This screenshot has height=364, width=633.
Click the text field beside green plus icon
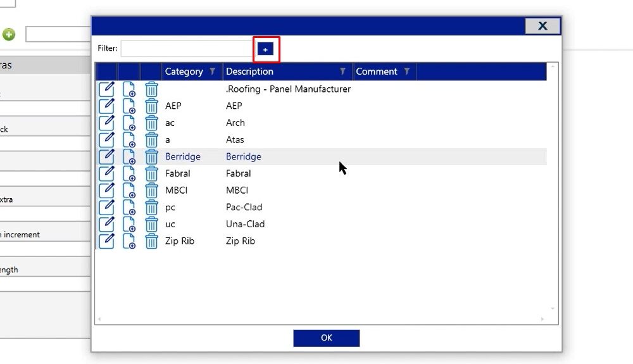pos(58,34)
